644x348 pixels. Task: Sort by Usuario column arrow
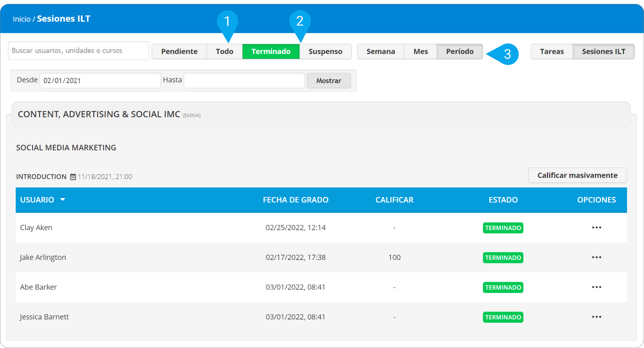pyautogui.click(x=63, y=199)
